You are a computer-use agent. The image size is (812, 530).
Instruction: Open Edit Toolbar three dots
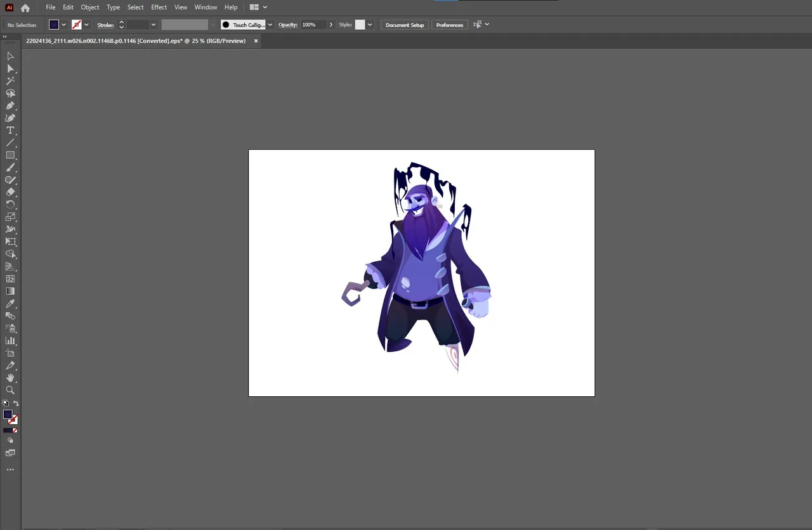(10, 470)
